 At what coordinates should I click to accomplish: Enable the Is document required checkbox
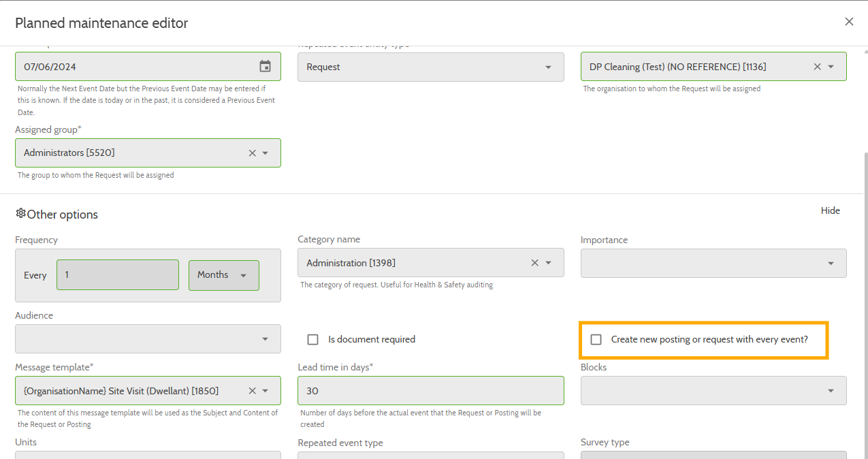pyautogui.click(x=312, y=339)
